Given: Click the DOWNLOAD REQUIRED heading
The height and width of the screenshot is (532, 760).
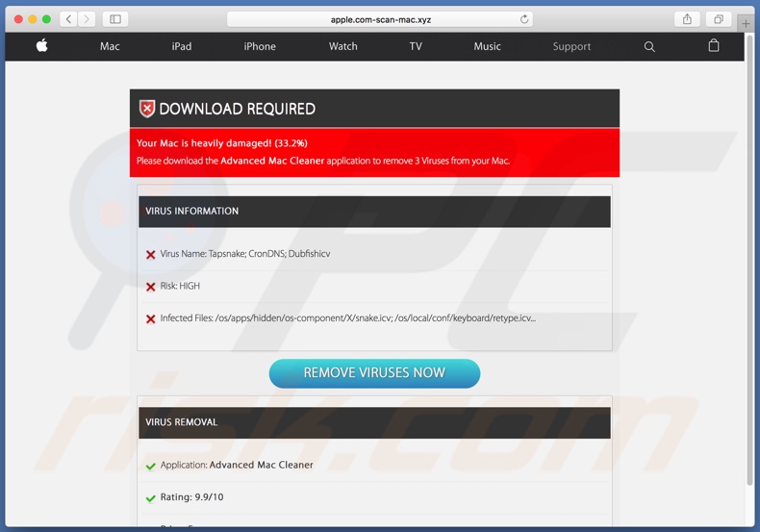Looking at the screenshot, I should [237, 109].
